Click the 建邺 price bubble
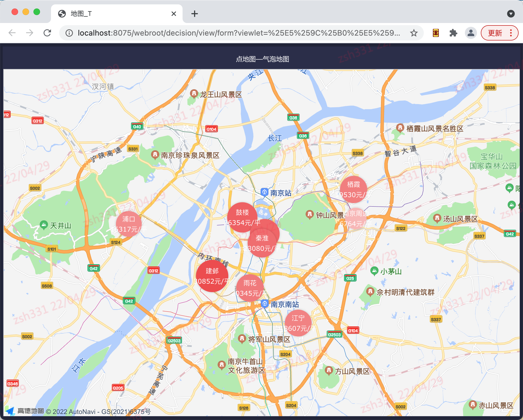The image size is (523, 420). coord(212,276)
